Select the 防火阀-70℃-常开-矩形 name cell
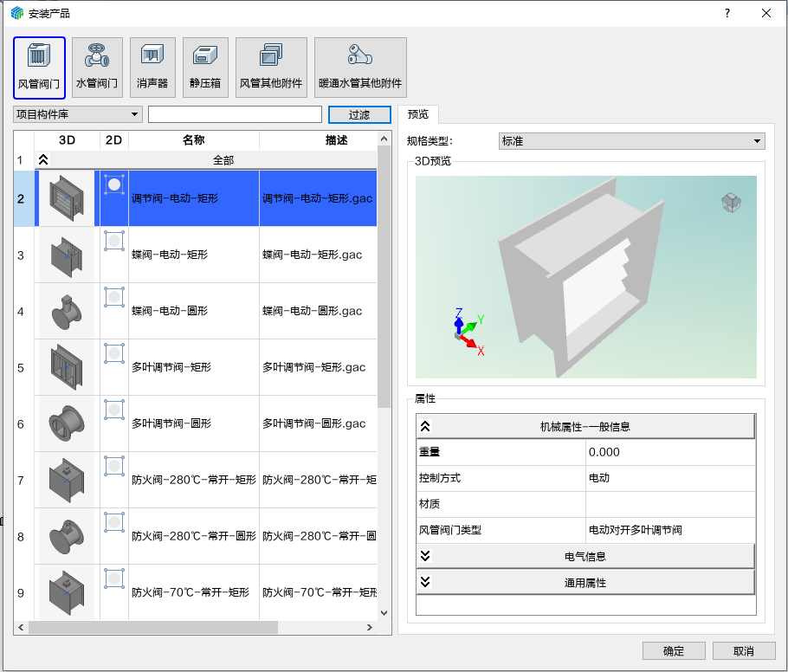 pos(194,592)
